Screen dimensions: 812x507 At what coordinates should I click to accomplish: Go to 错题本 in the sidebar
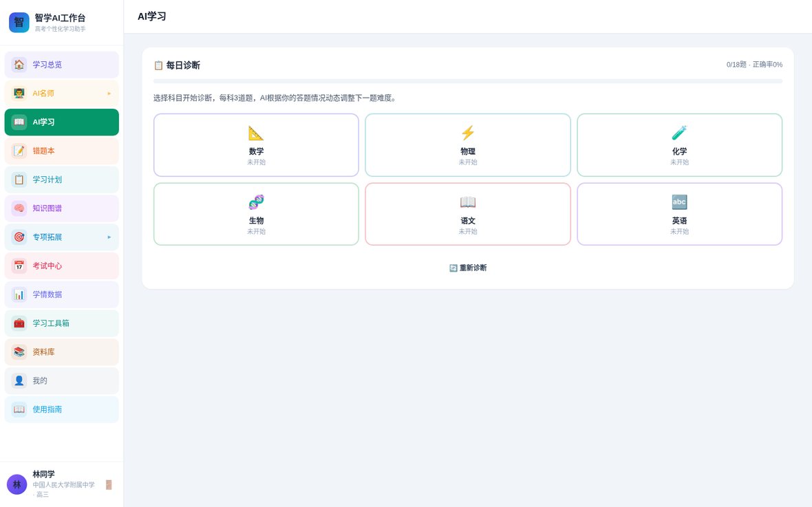click(x=62, y=151)
